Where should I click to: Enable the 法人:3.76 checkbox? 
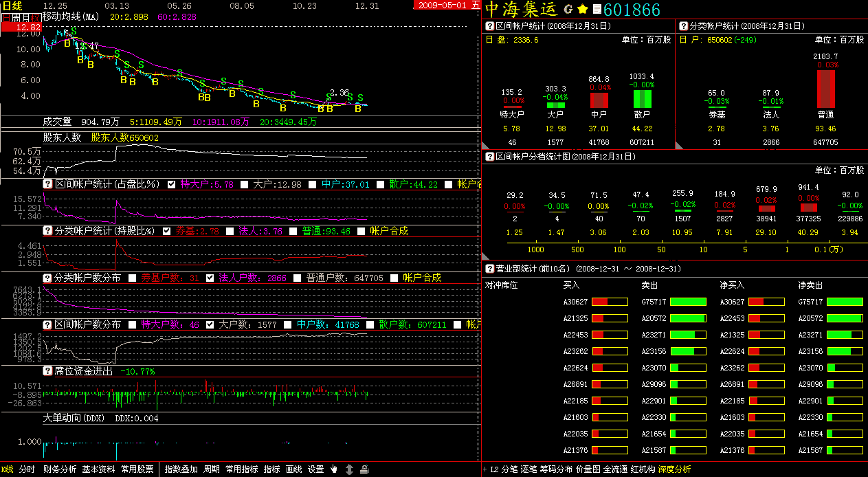coord(230,231)
